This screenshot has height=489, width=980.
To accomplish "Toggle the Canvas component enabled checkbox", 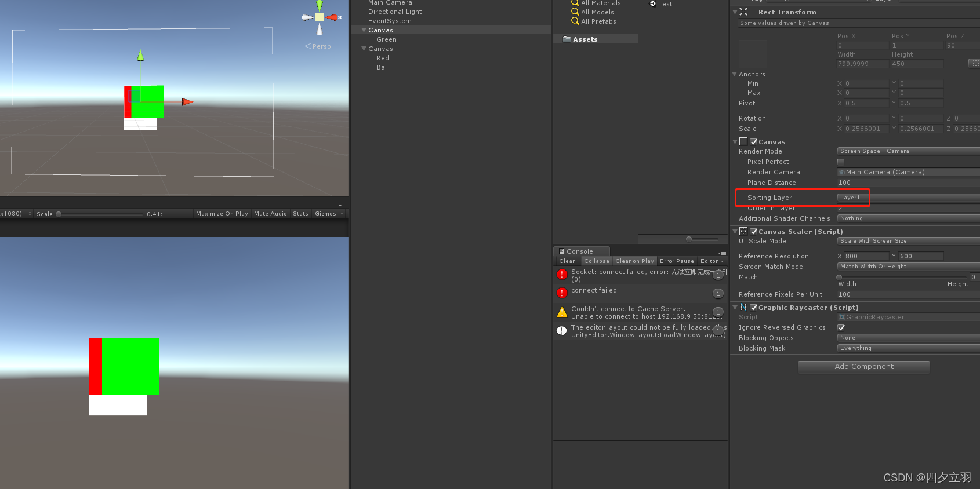I will point(753,141).
